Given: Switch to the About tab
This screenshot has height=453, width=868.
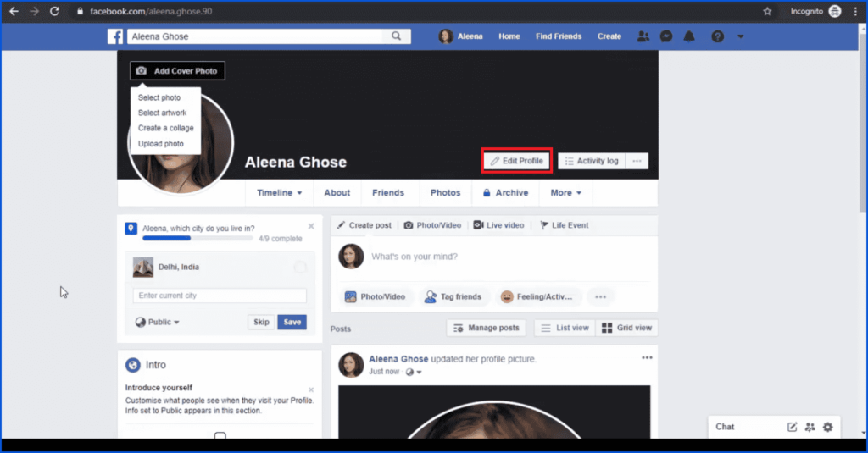Looking at the screenshot, I should (x=337, y=192).
